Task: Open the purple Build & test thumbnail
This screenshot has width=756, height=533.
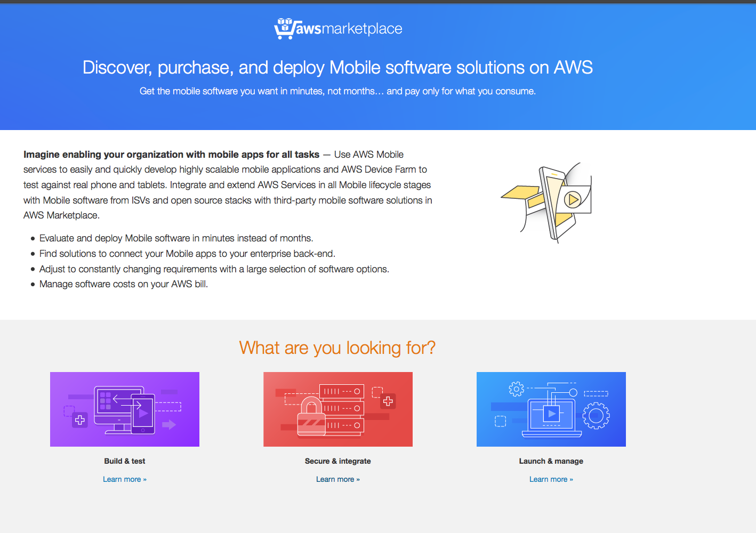Action: click(125, 409)
